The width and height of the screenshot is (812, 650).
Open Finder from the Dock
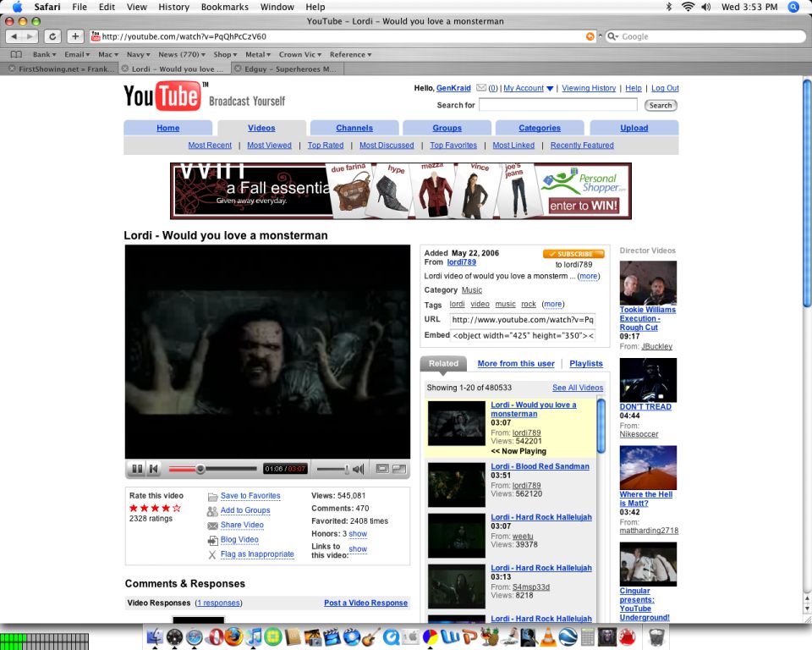pyautogui.click(x=155, y=636)
